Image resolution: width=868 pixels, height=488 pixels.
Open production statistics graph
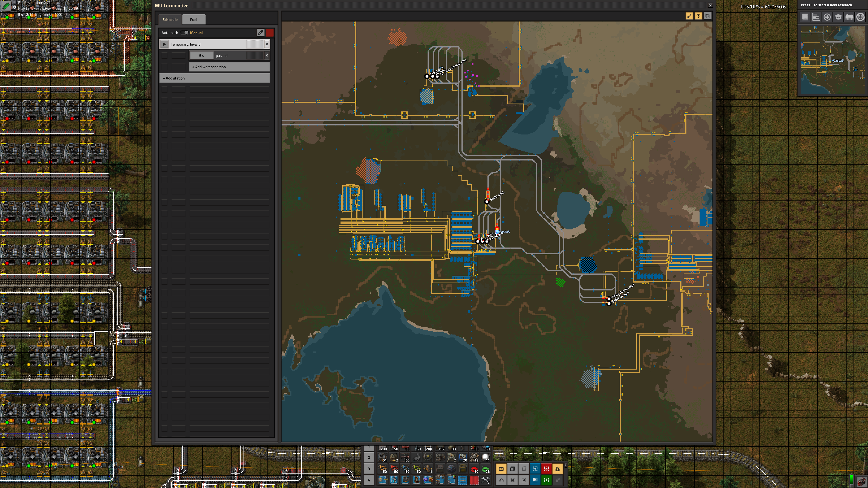[x=816, y=17]
